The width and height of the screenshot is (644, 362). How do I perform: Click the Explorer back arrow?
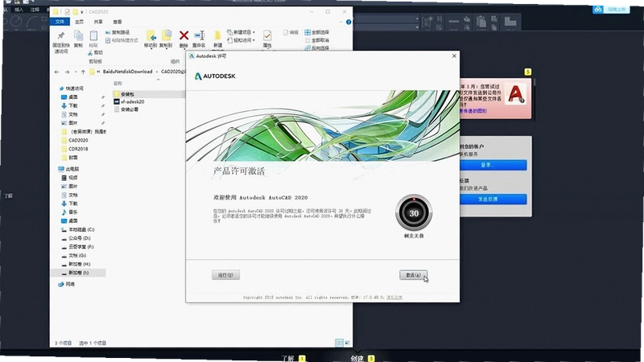click(56, 72)
